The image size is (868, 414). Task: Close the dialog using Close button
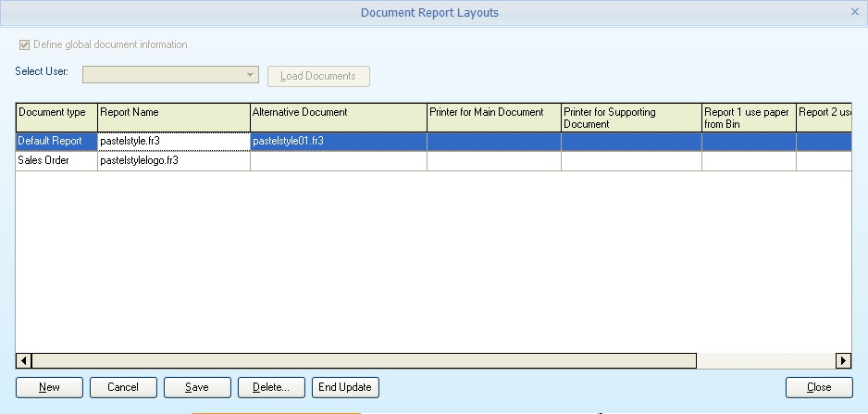pos(818,387)
